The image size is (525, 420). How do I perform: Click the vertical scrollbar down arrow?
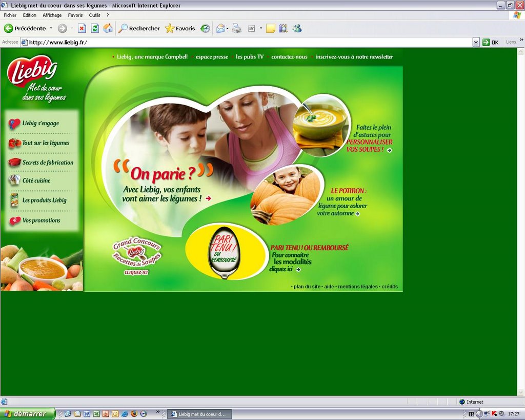[x=521, y=392]
